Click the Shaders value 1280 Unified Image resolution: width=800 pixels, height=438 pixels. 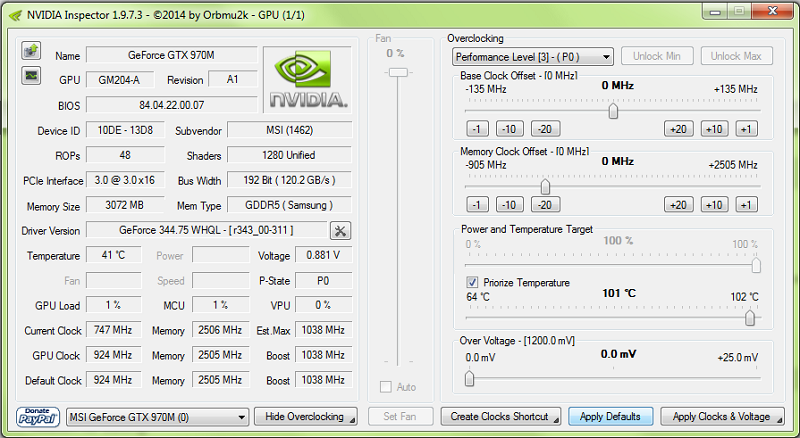[x=289, y=155]
